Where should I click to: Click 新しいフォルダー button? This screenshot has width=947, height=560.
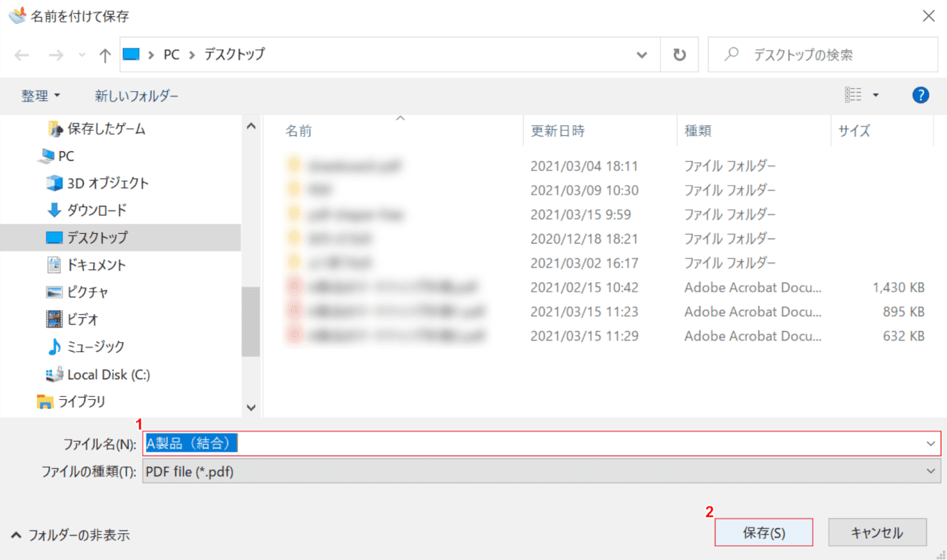click(137, 96)
